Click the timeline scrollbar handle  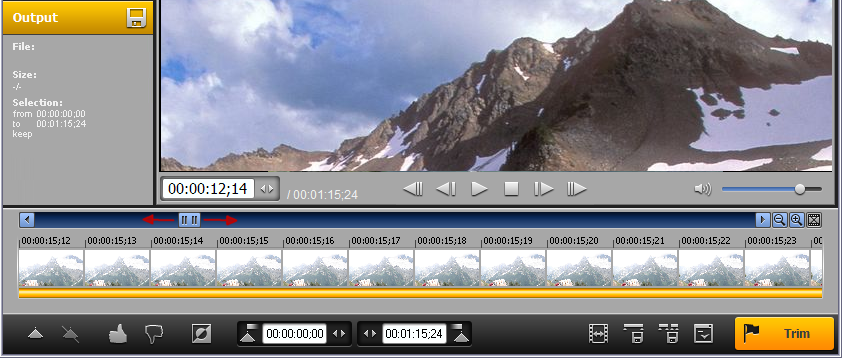(189, 220)
